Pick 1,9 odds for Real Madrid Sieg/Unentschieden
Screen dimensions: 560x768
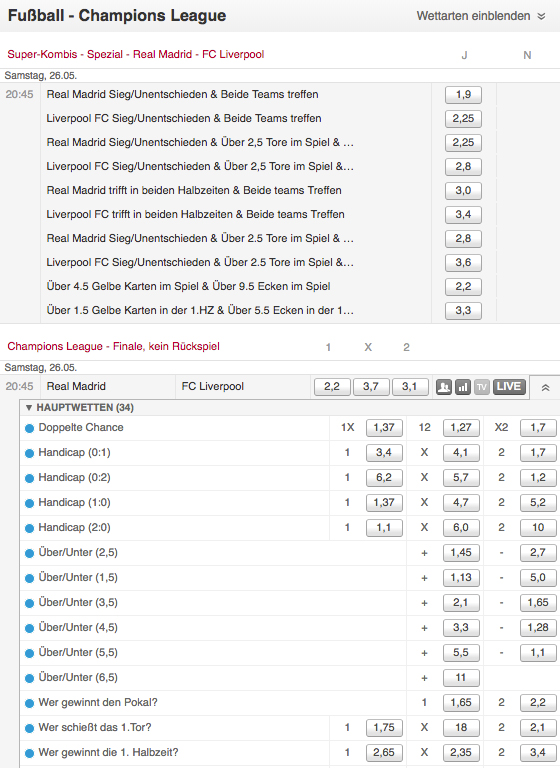point(463,95)
